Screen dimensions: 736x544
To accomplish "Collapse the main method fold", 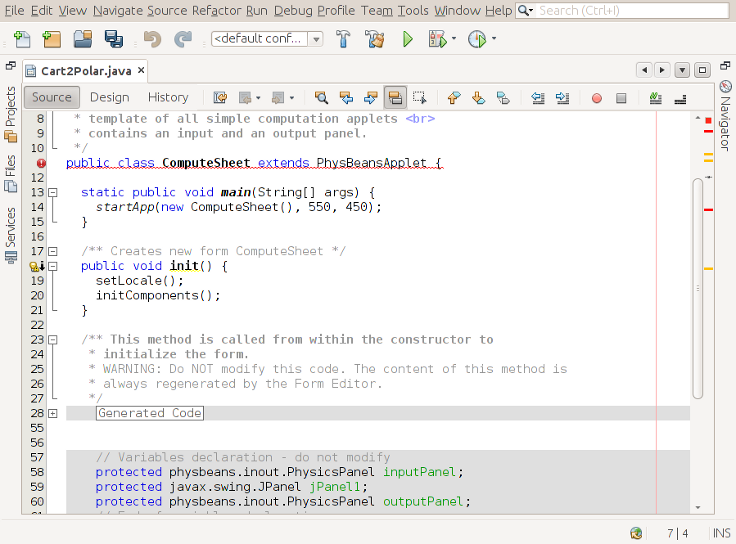I will (52, 192).
